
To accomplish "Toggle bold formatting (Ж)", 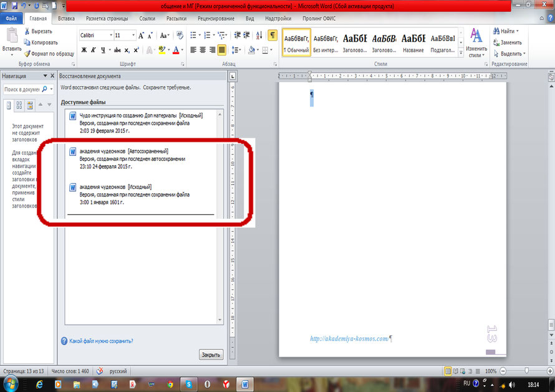I will click(x=84, y=50).
